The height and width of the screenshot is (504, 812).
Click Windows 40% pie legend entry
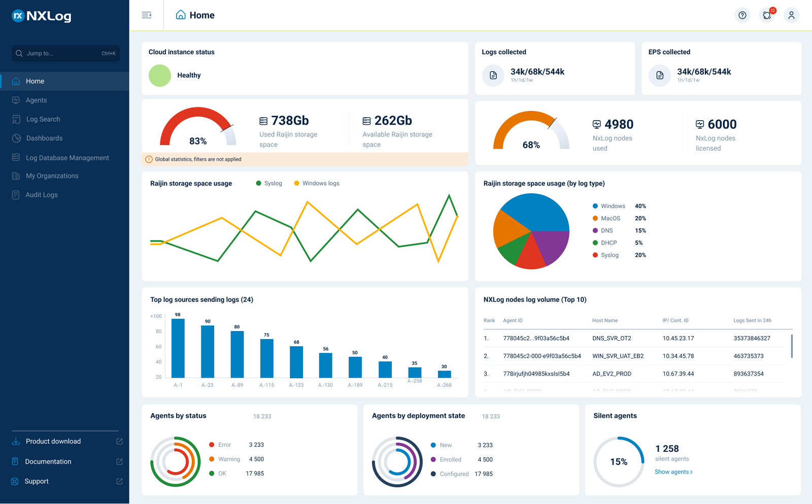619,206
